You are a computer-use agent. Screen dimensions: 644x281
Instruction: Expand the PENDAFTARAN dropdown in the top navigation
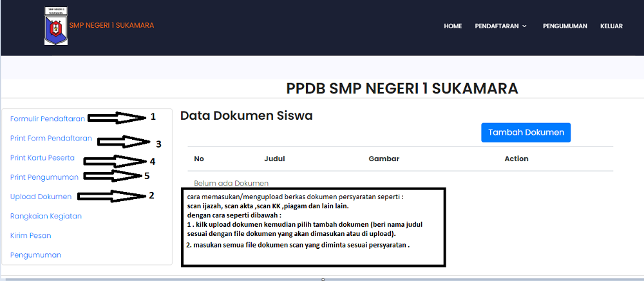pyautogui.click(x=500, y=26)
